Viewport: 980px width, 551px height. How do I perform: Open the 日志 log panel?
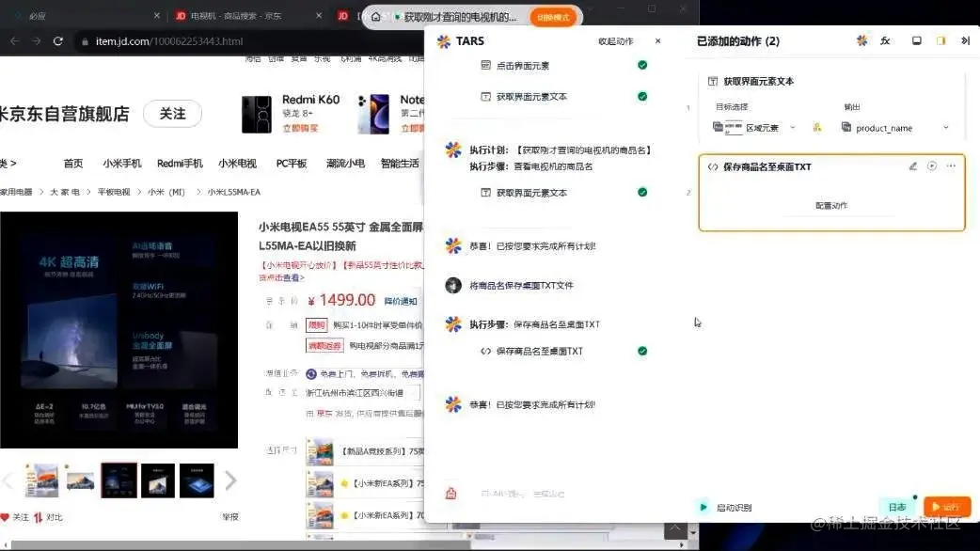[897, 507]
